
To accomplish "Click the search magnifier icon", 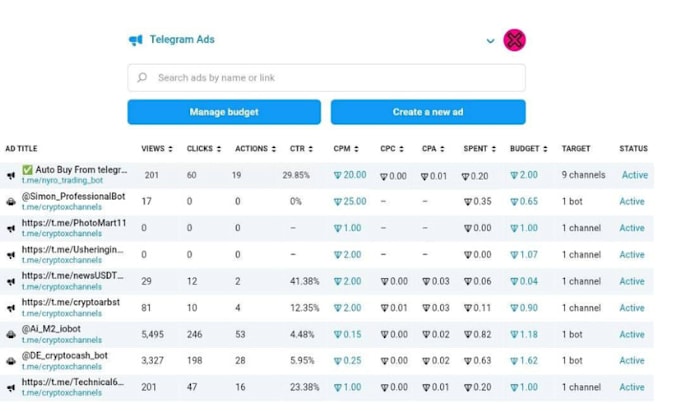I will (142, 78).
